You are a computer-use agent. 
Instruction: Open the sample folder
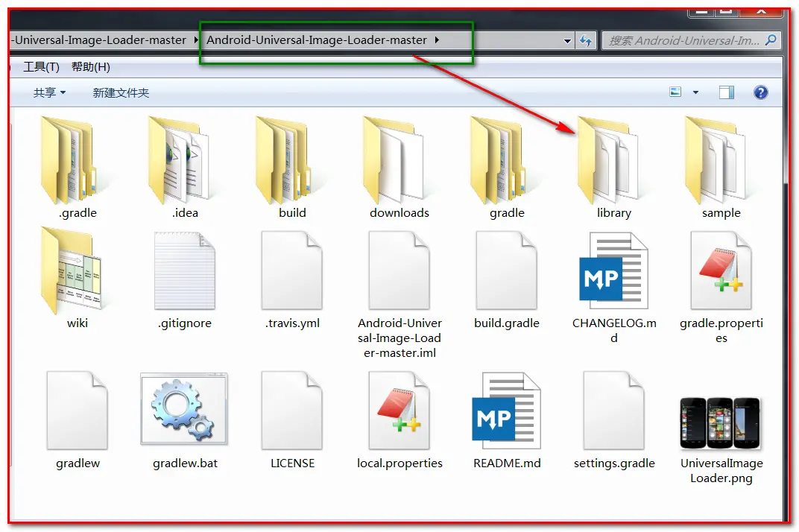716,160
